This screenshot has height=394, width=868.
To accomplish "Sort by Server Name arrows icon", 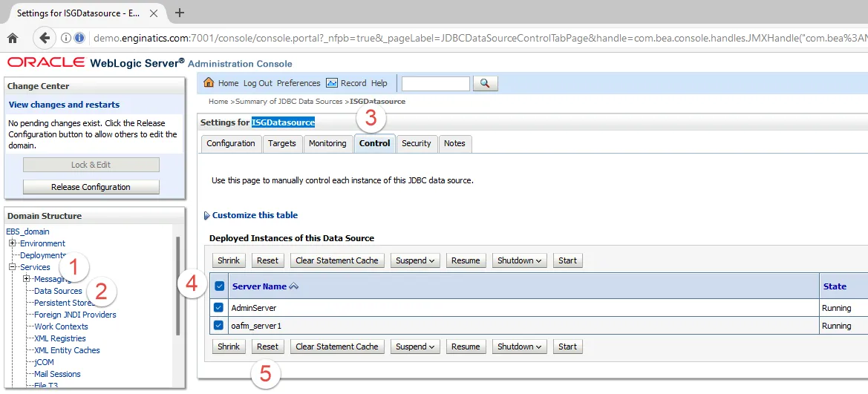I will point(294,286).
